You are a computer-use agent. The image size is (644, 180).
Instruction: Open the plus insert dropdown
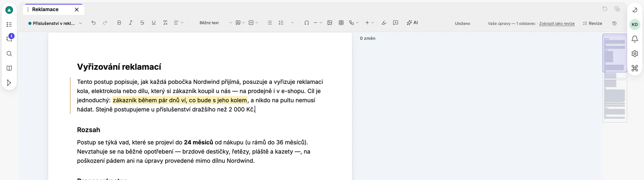[369, 23]
